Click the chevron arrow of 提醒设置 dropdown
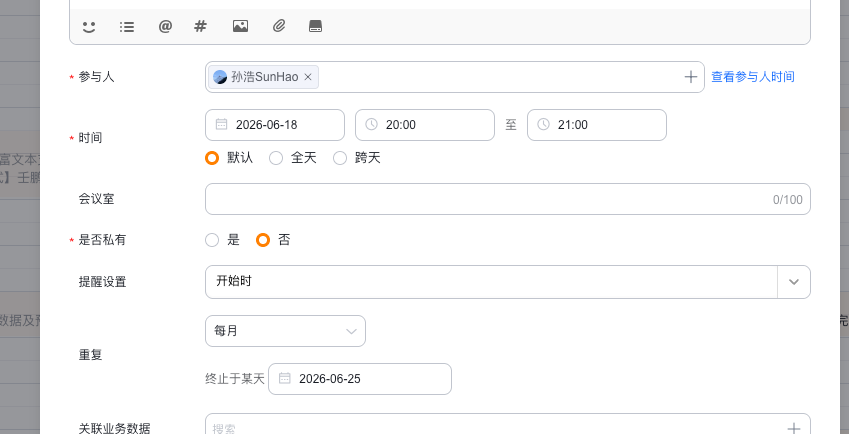Image resolution: width=849 pixels, height=434 pixels. click(794, 282)
